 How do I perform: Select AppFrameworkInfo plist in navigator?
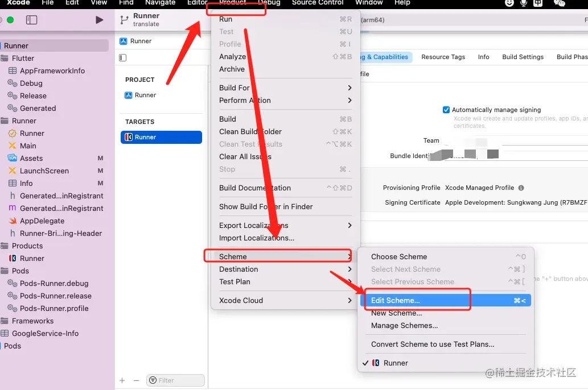tap(52, 71)
